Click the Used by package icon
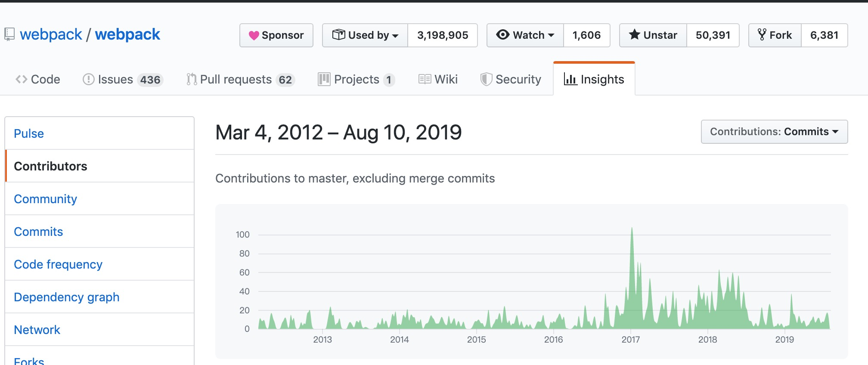The image size is (868, 365). (x=339, y=34)
